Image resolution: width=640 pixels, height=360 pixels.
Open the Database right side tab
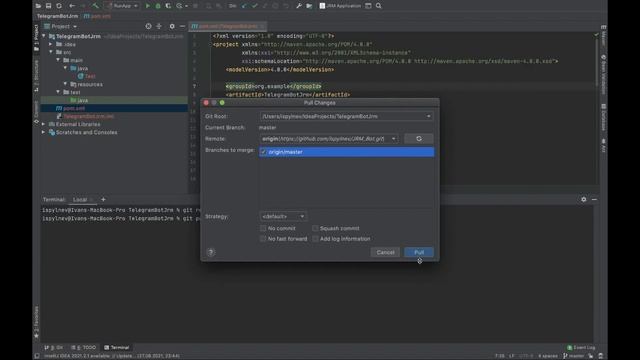(603, 118)
